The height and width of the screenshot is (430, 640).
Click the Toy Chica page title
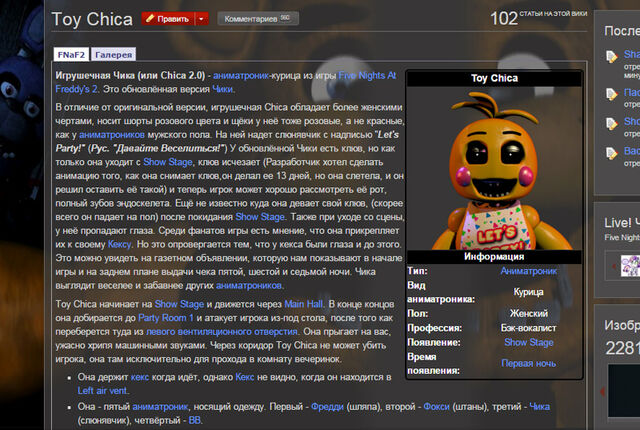coord(92,19)
